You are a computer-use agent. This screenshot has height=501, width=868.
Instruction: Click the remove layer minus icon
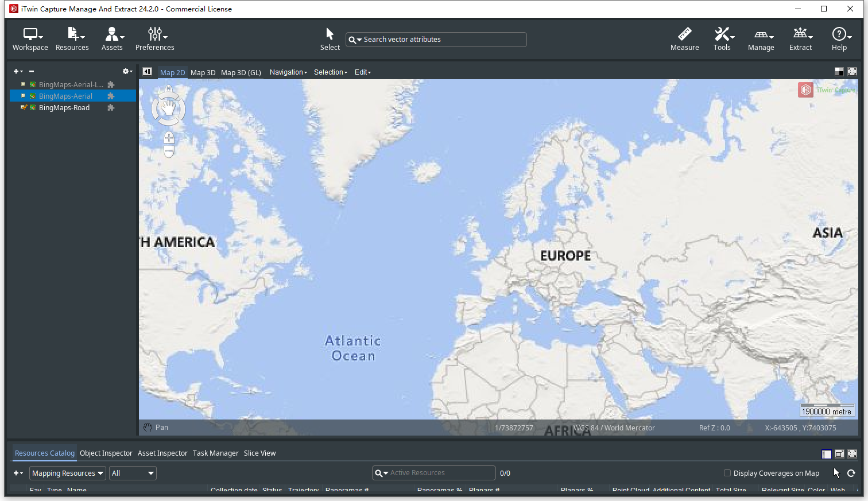pyautogui.click(x=32, y=71)
